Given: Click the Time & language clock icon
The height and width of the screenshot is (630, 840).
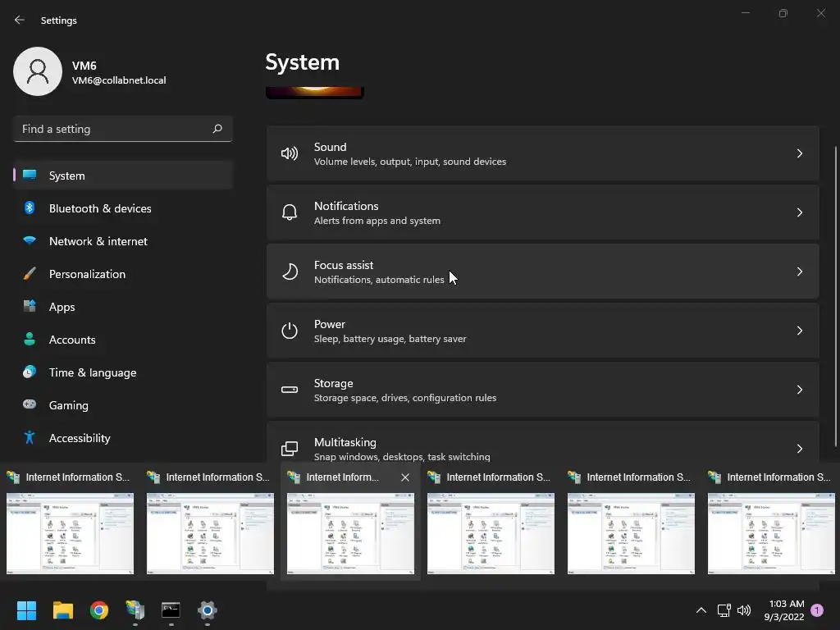Looking at the screenshot, I should 30,372.
